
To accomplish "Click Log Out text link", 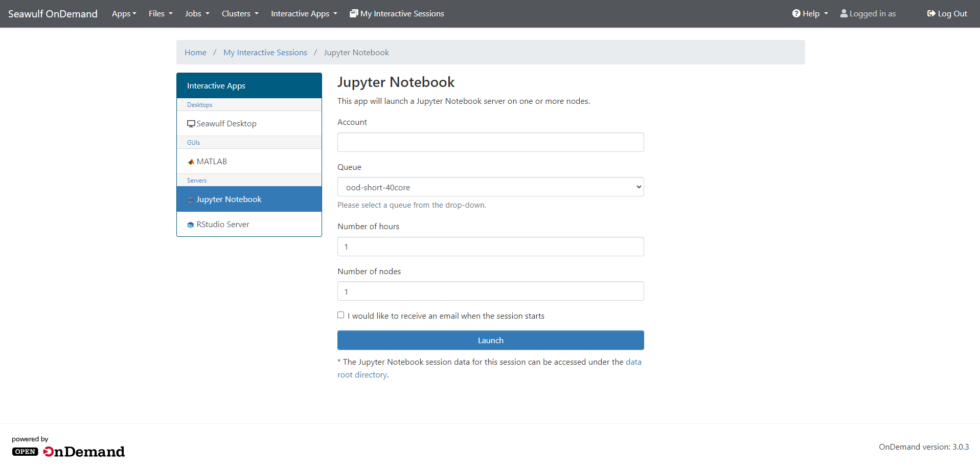I will point(952,14).
